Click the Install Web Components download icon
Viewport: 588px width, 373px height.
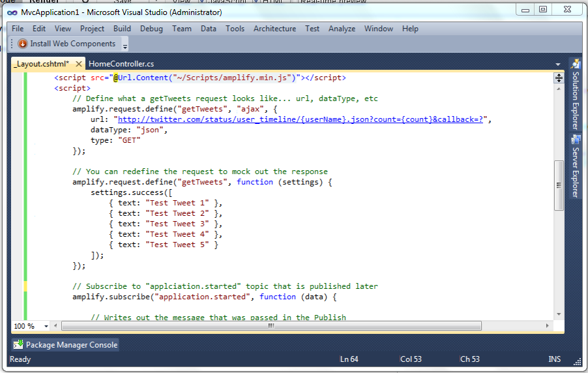(x=23, y=44)
